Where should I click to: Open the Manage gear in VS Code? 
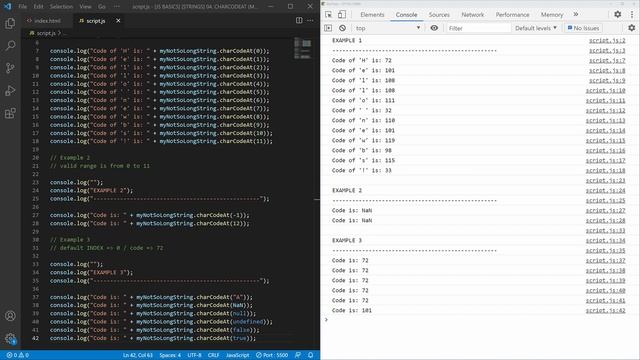click(10, 338)
